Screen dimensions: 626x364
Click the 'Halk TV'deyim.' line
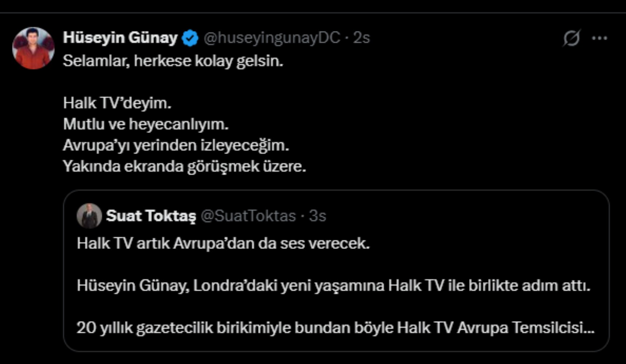click(x=117, y=103)
